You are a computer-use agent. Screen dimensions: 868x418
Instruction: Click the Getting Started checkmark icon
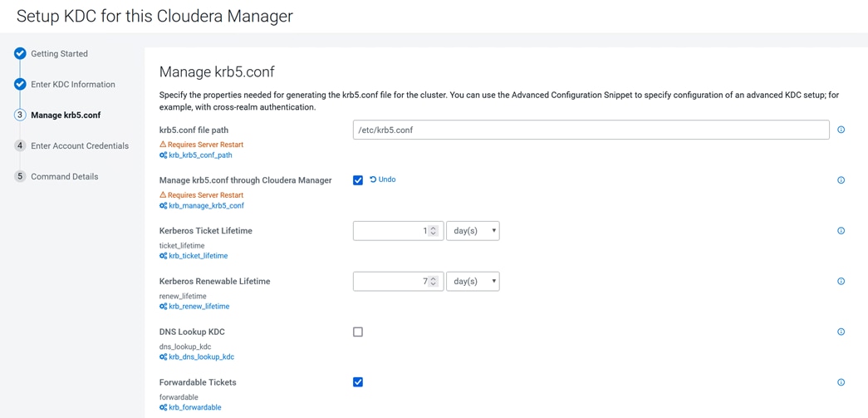click(x=20, y=54)
